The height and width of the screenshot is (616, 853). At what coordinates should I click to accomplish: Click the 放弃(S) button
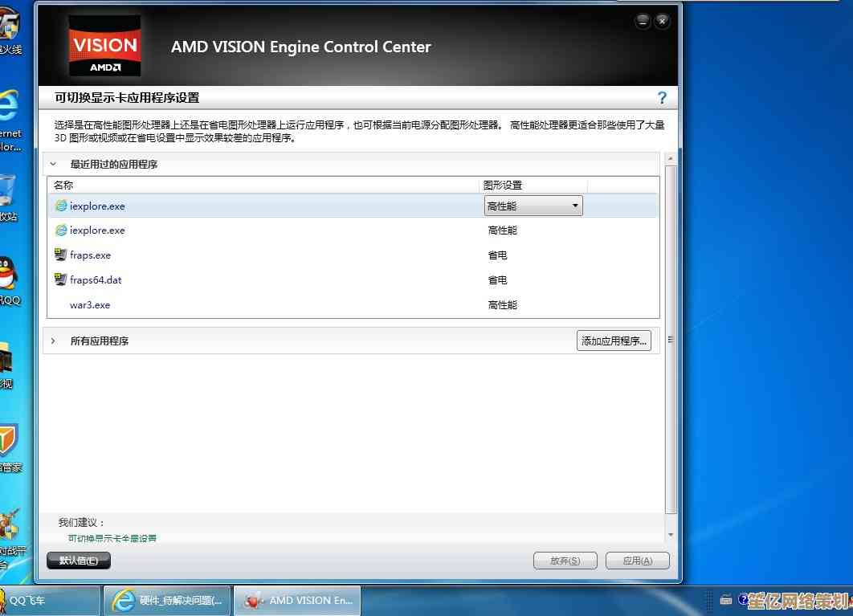click(x=565, y=561)
